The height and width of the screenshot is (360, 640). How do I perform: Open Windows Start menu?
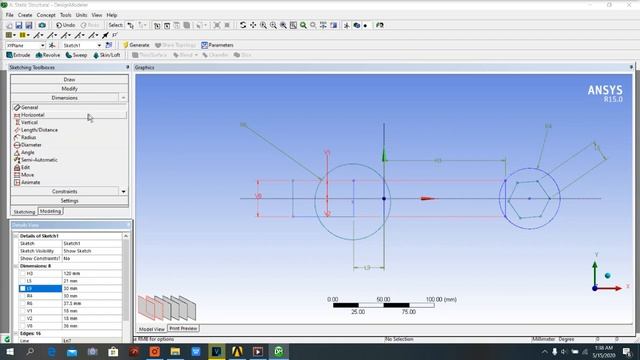tap(10, 351)
